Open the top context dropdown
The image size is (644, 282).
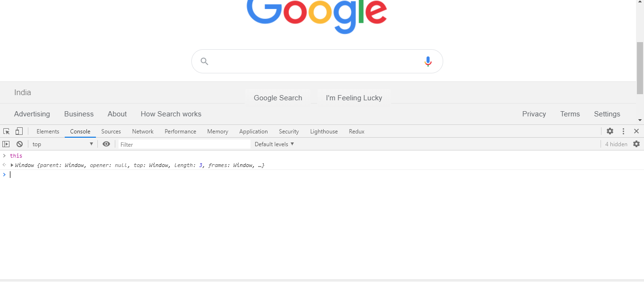click(x=63, y=144)
